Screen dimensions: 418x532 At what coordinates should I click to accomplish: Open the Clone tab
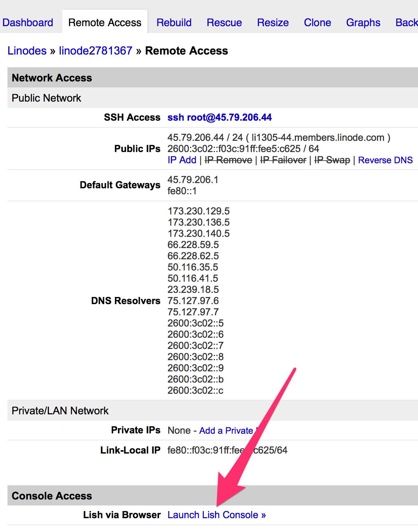pyautogui.click(x=317, y=22)
